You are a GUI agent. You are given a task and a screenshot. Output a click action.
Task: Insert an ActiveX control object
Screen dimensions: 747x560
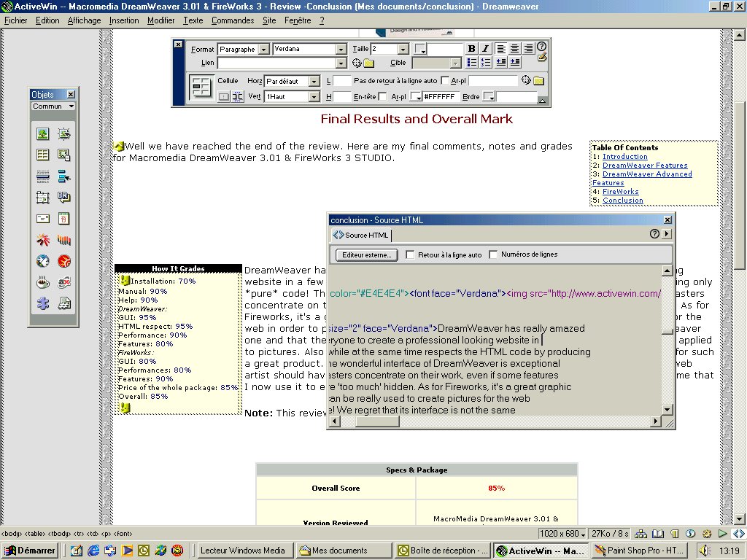coord(64,282)
